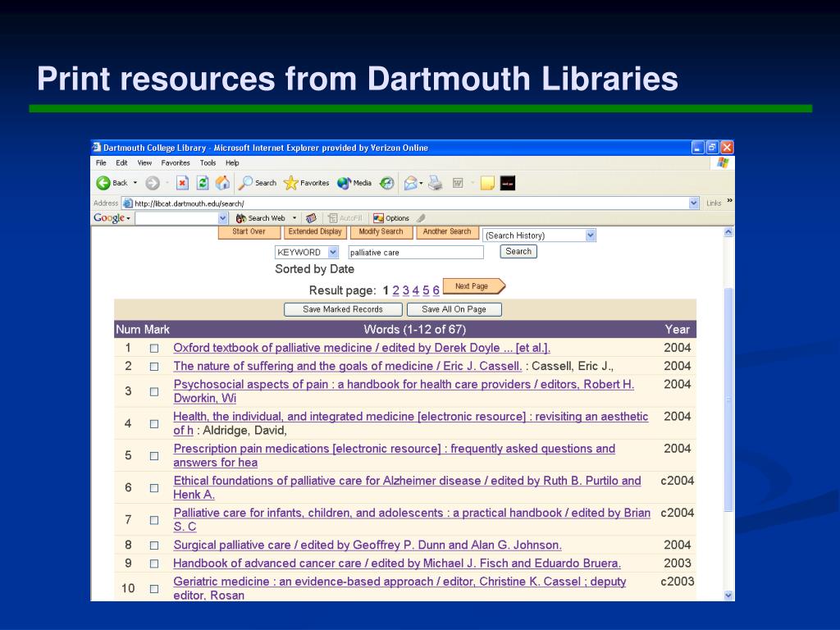Mark the Handbook of advanced cancer care record
The height and width of the screenshot is (630, 840).
pyautogui.click(x=154, y=564)
